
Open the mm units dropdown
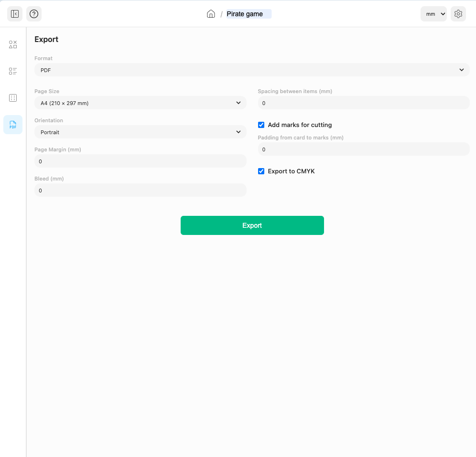(x=433, y=14)
